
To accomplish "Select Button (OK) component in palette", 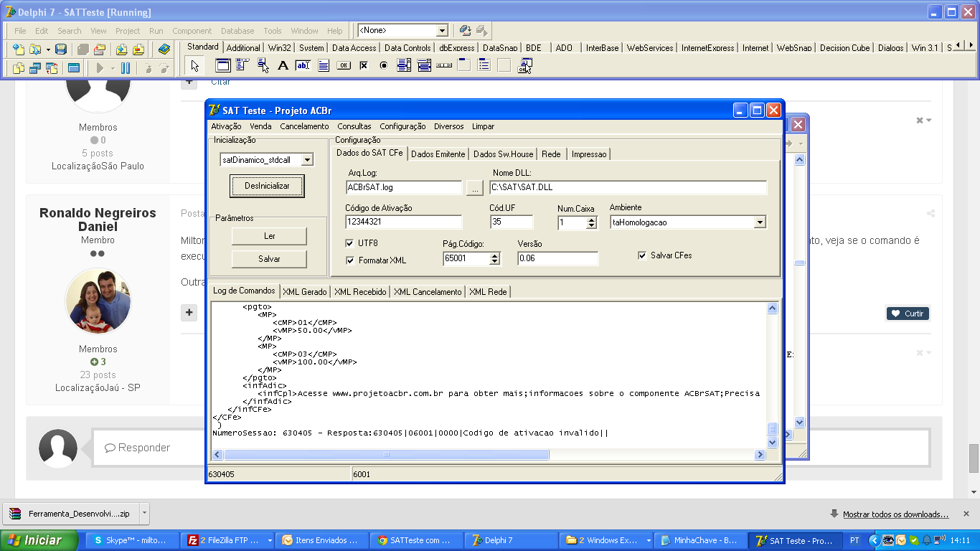I will [344, 66].
